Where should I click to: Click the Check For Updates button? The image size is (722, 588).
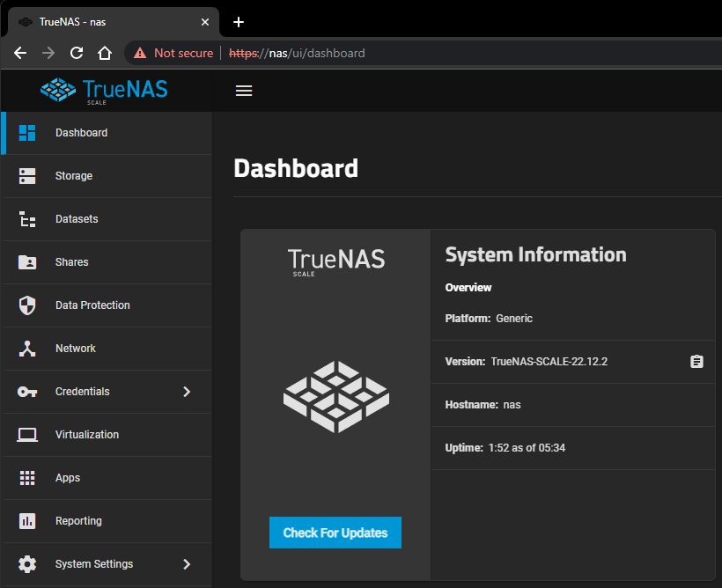click(335, 533)
